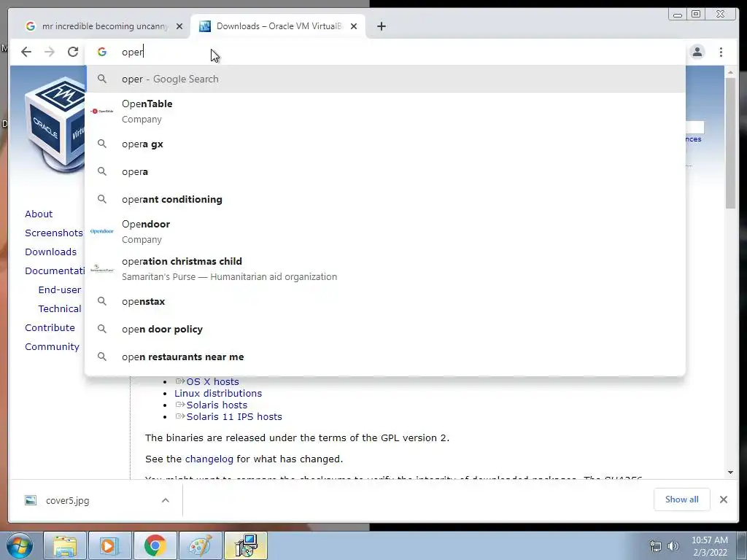Click the browser back arrow
This screenshot has height=560, width=747.
pos(26,52)
